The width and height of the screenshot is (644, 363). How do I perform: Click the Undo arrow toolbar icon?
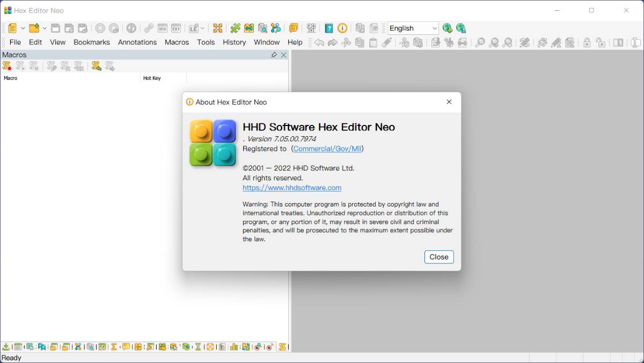(x=319, y=42)
